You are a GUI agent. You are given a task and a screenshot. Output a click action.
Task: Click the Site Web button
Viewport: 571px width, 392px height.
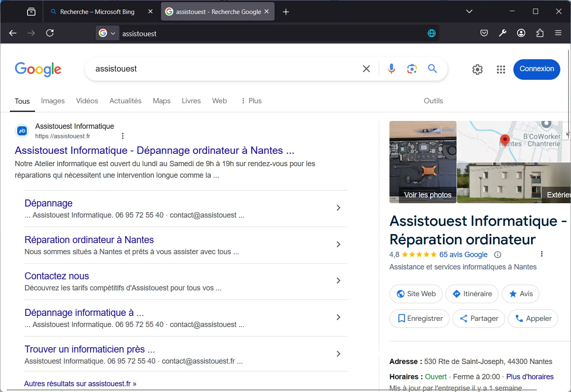(x=416, y=294)
